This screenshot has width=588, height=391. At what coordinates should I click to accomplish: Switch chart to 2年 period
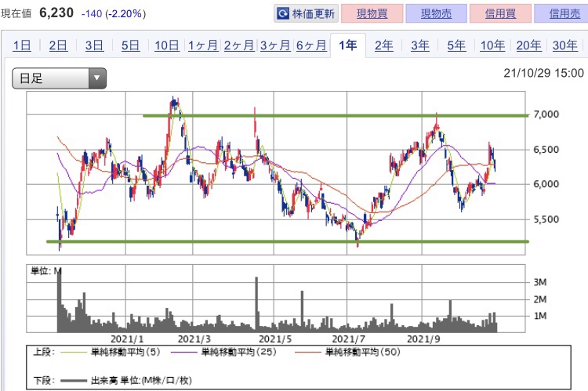point(384,45)
